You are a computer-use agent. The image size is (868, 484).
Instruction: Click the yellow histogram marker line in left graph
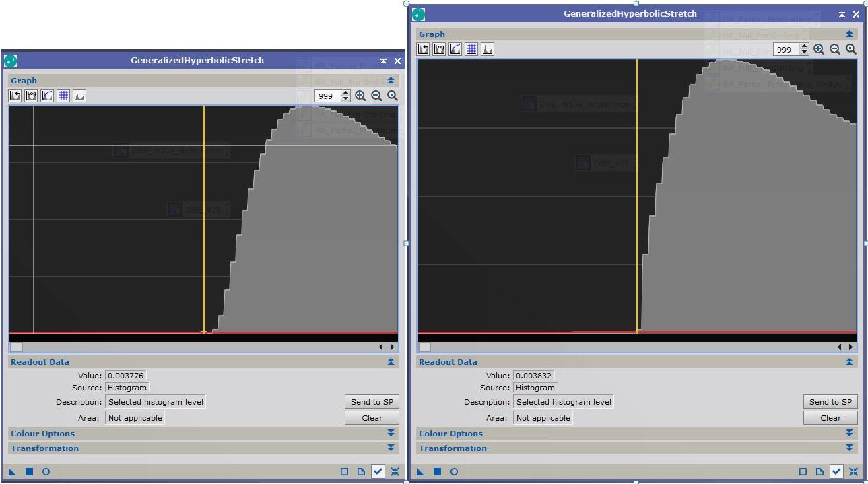click(x=204, y=219)
